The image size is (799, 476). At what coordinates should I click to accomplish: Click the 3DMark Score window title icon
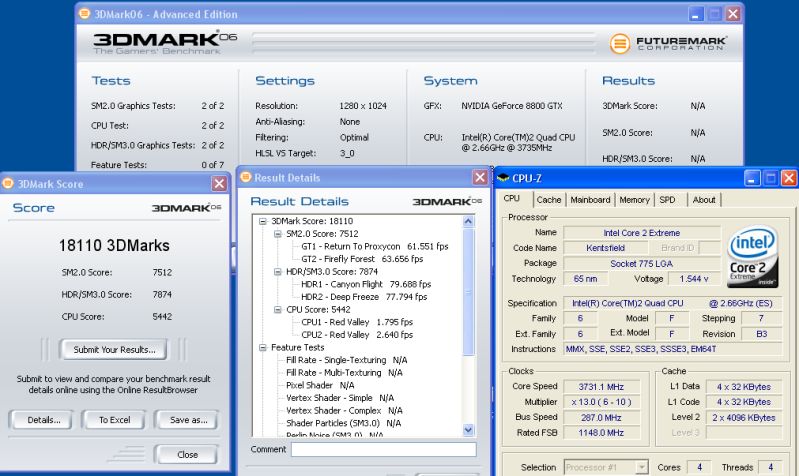coord(8,183)
